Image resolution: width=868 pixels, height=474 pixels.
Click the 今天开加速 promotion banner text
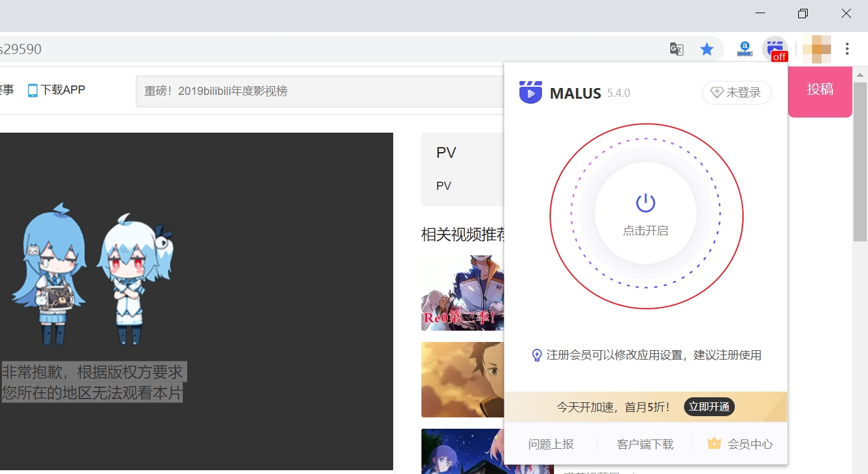614,407
